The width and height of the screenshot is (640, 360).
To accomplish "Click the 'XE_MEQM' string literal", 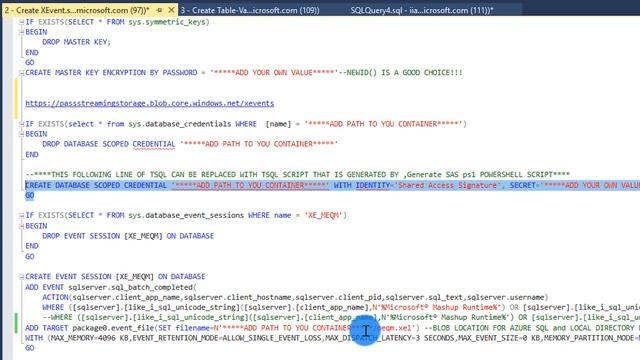I will click(323, 215).
